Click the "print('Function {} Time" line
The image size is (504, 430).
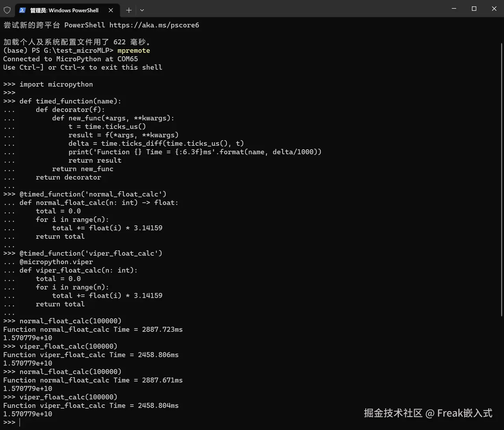[x=195, y=152]
